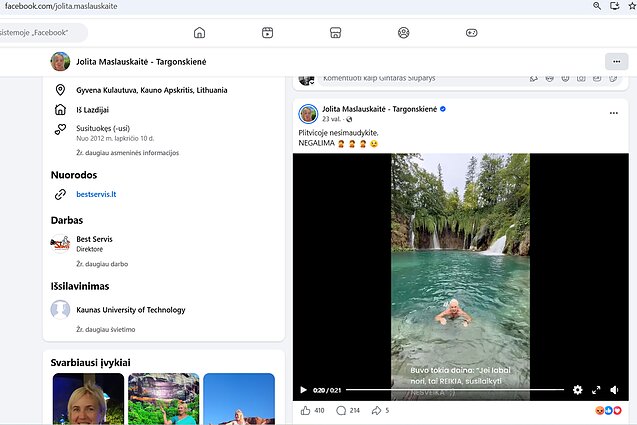The width and height of the screenshot is (637, 425).
Task: Click post author name Jolita Maslauskaitė
Action: tap(379, 109)
